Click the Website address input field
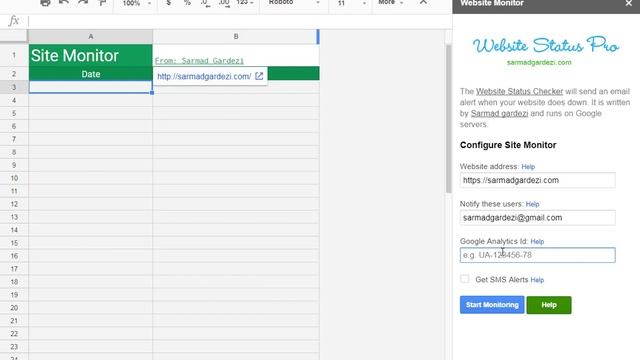Screen dimensions: 640x360 pyautogui.click(x=538, y=180)
